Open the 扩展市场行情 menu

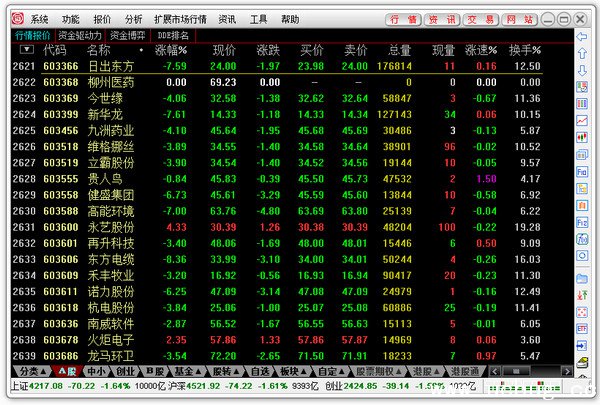[x=181, y=19]
